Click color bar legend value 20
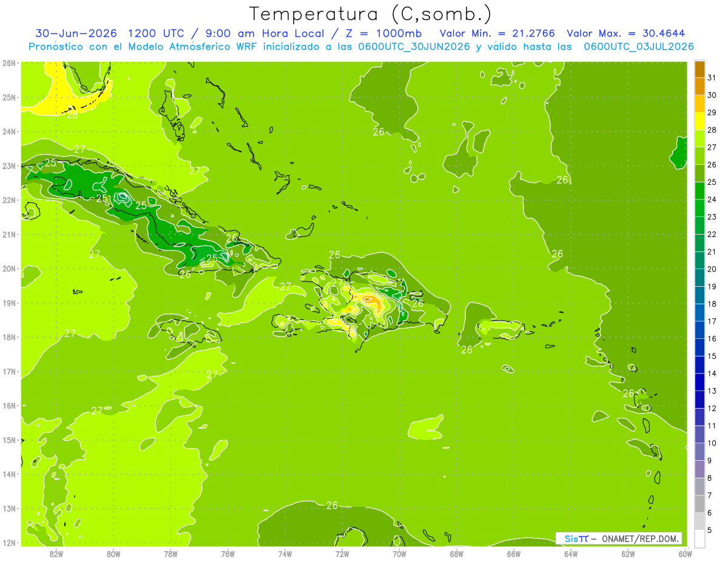This screenshot has width=728, height=562. click(x=712, y=269)
